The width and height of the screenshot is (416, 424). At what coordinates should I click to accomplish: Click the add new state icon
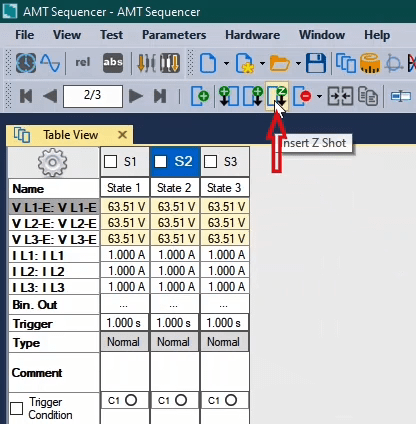tap(200, 96)
